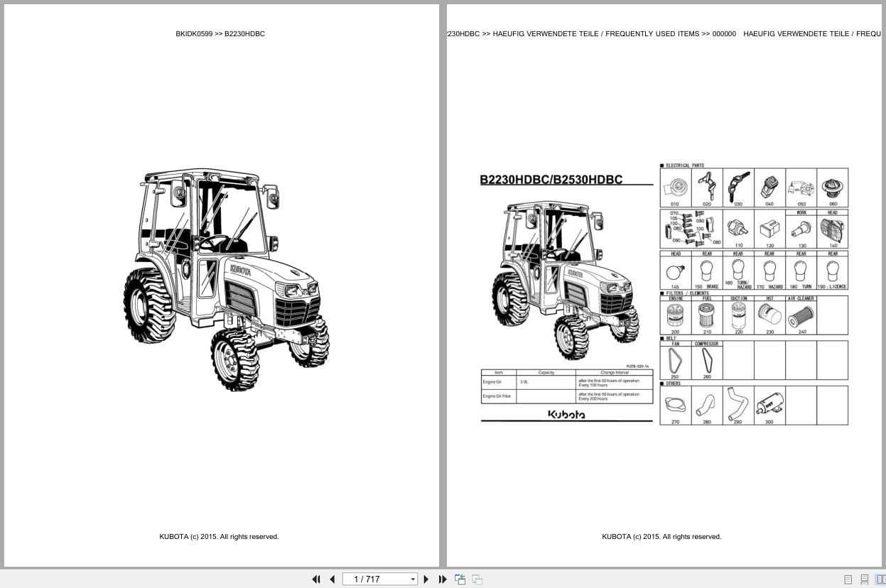The width and height of the screenshot is (886, 588).
Task: Click the cap part 270 illustration
Action: click(675, 406)
